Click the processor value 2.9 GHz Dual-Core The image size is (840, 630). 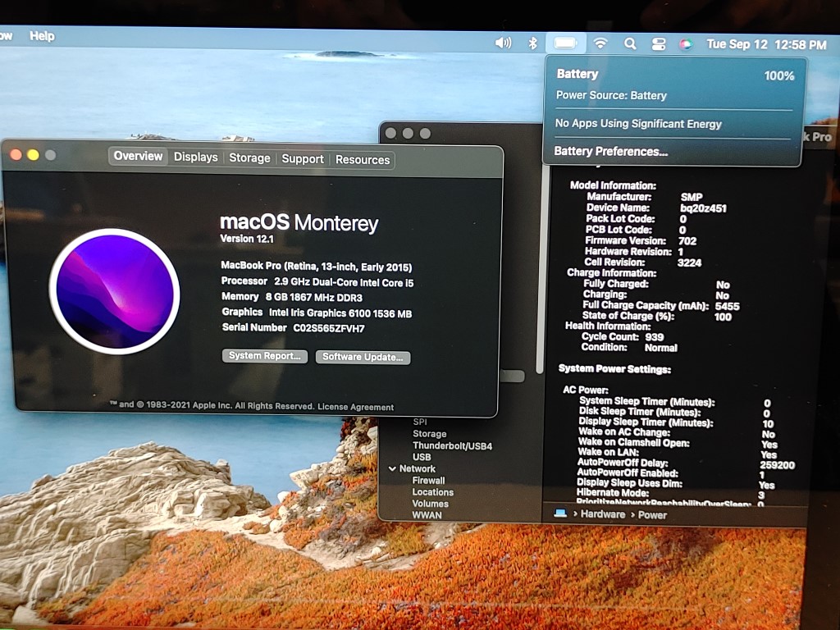[344, 282]
